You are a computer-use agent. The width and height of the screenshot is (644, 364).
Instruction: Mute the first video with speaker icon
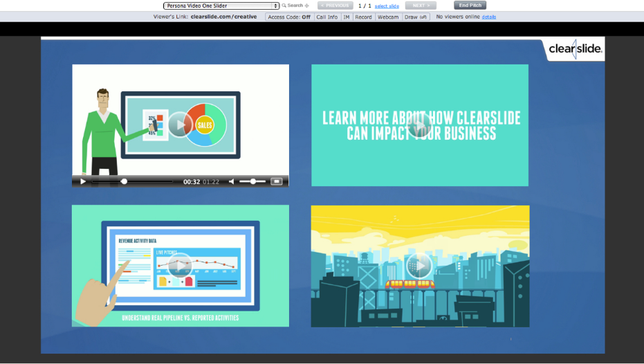pyautogui.click(x=232, y=181)
